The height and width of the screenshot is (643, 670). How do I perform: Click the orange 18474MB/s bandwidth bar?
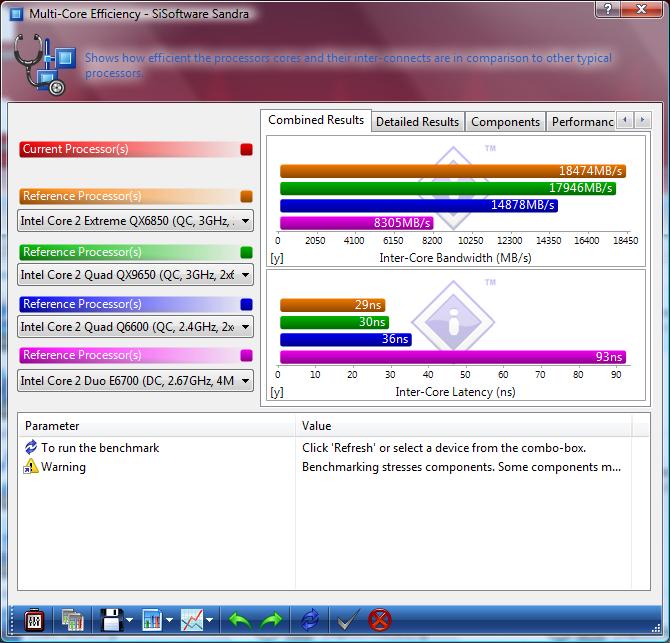click(453, 171)
